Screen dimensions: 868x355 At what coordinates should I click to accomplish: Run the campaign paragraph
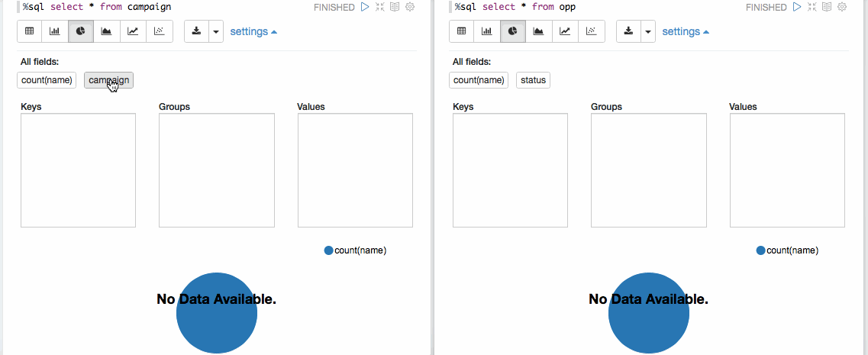pos(364,7)
